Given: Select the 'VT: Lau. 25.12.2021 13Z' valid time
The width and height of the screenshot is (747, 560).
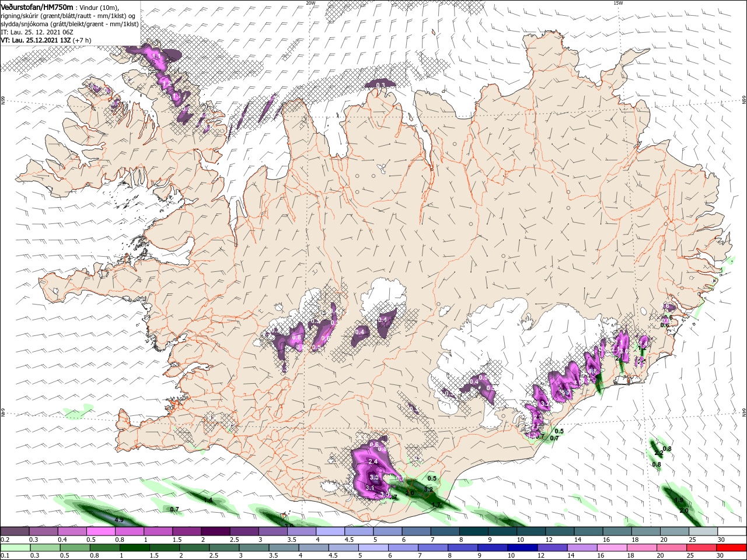Looking at the screenshot, I should point(36,40).
